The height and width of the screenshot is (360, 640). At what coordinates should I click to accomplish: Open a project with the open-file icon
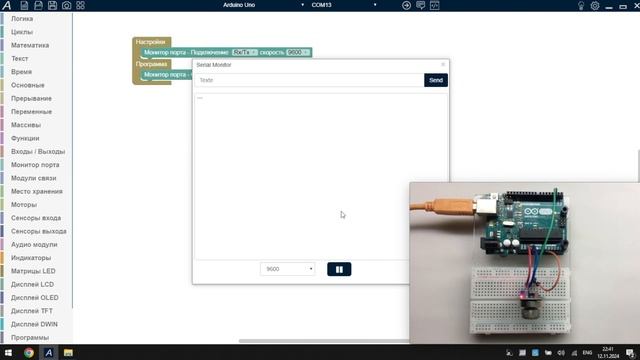point(38,5)
